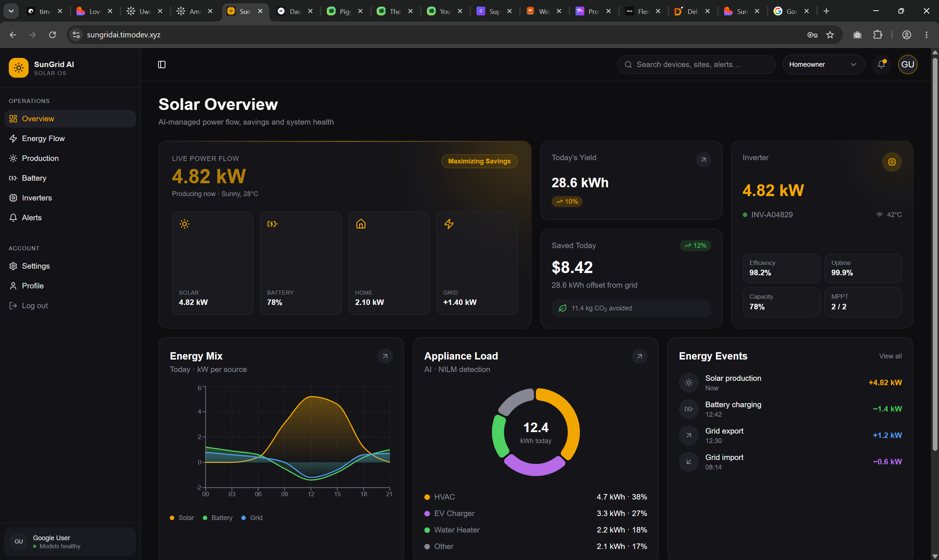
Task: Toggle the Solar legend item
Action: (x=182, y=518)
